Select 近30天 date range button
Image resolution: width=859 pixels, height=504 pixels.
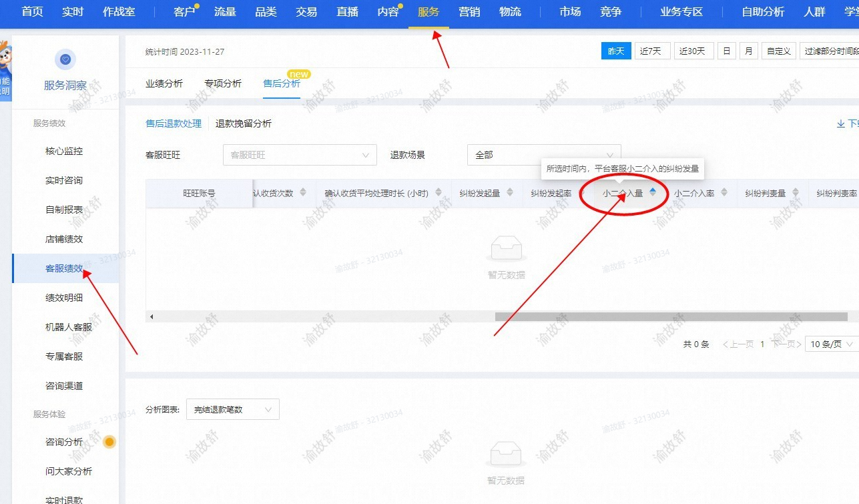693,51
